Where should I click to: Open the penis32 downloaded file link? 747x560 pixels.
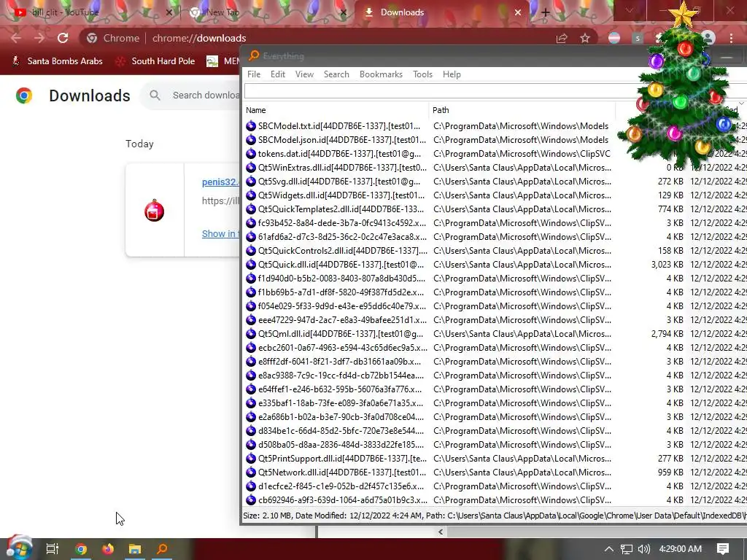point(220,182)
